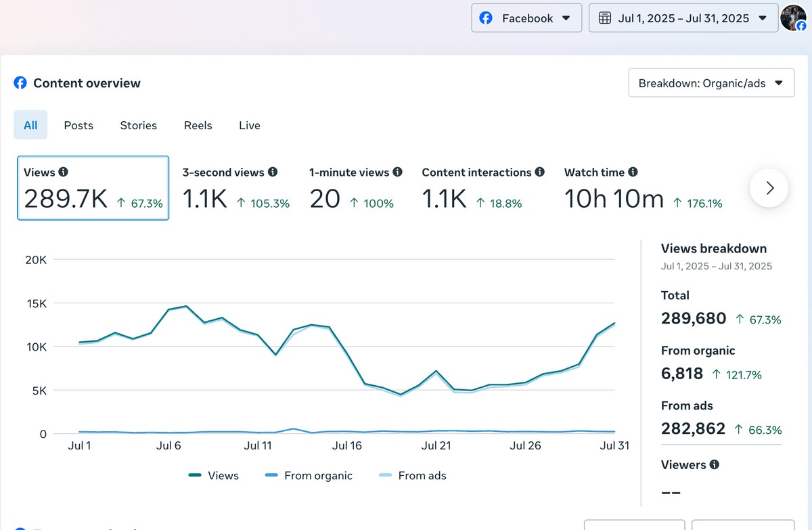Click the profile avatar in top corner

point(793,18)
